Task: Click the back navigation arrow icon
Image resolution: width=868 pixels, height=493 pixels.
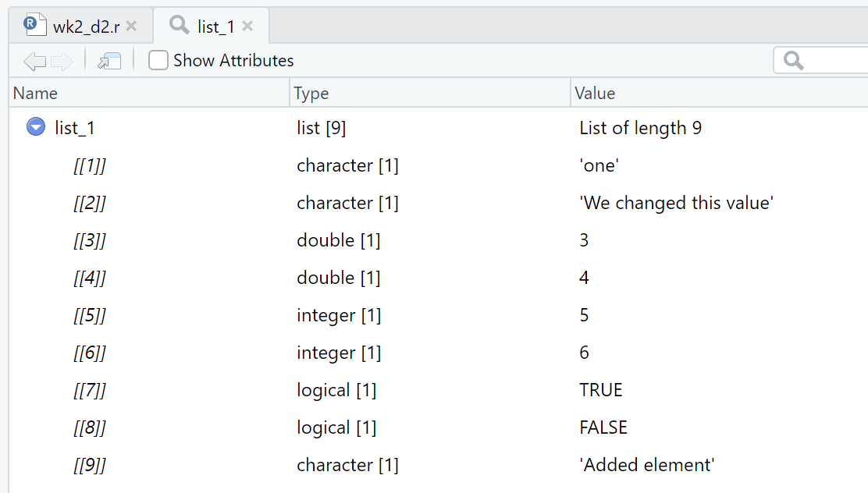Action: [x=34, y=61]
